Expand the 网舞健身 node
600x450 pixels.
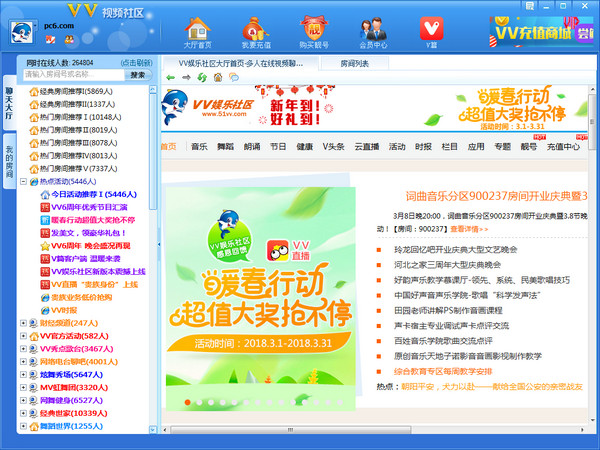23,401
